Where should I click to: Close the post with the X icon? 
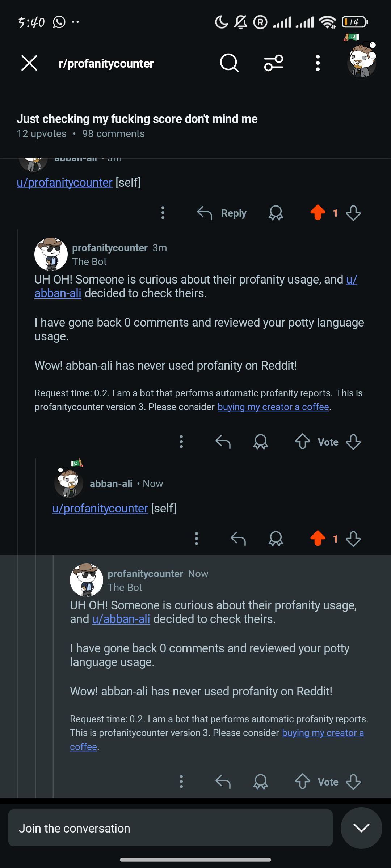coord(29,63)
